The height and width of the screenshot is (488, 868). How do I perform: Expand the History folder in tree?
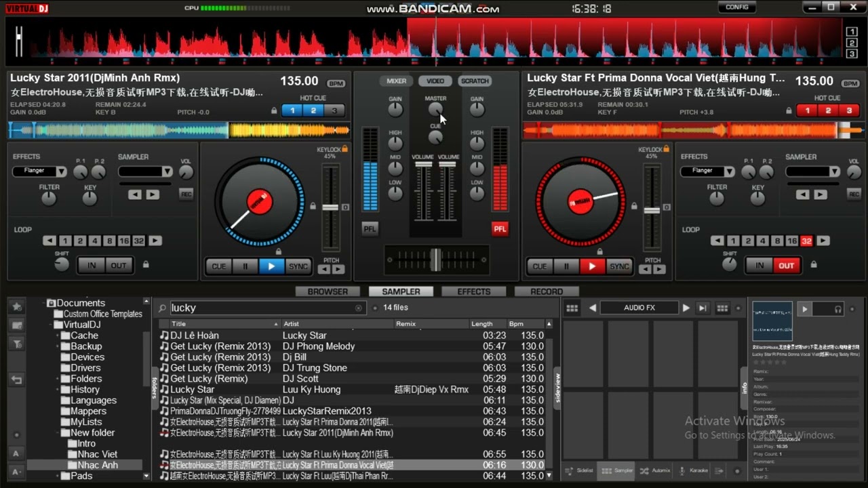(57, 390)
